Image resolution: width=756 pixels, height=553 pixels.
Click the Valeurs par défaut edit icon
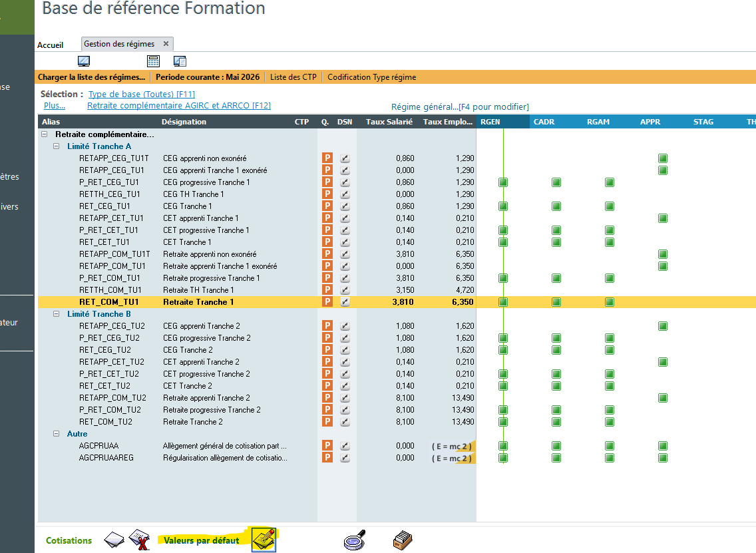(264, 540)
